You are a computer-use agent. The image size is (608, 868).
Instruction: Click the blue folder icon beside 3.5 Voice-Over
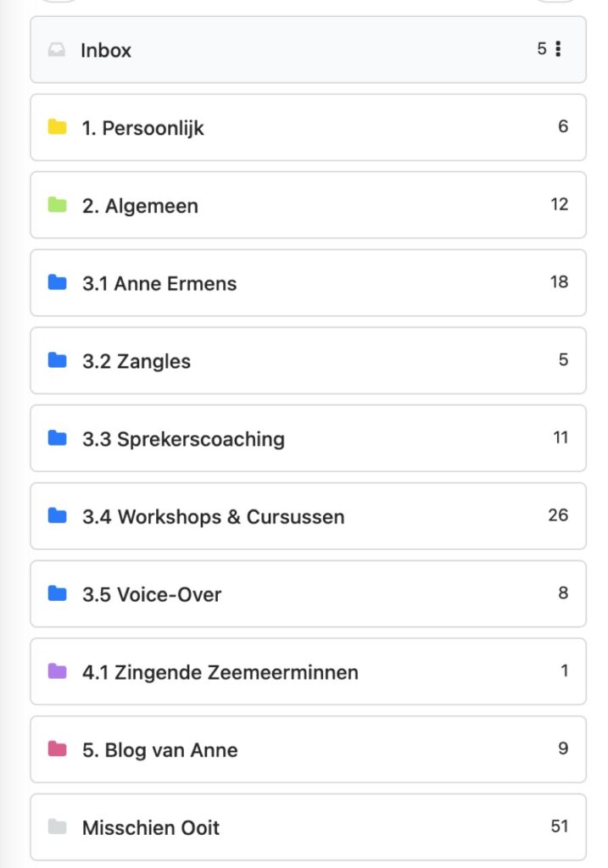(57, 593)
